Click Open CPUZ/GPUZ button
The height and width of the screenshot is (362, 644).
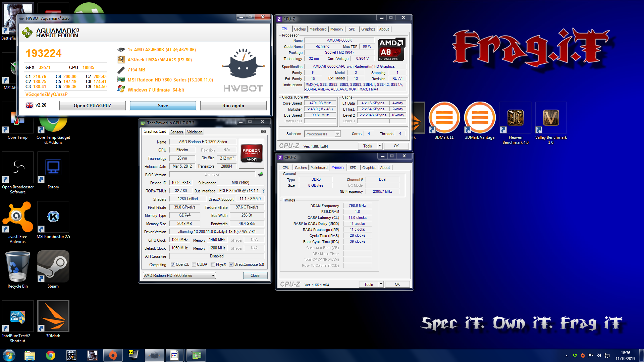pyautogui.click(x=92, y=106)
